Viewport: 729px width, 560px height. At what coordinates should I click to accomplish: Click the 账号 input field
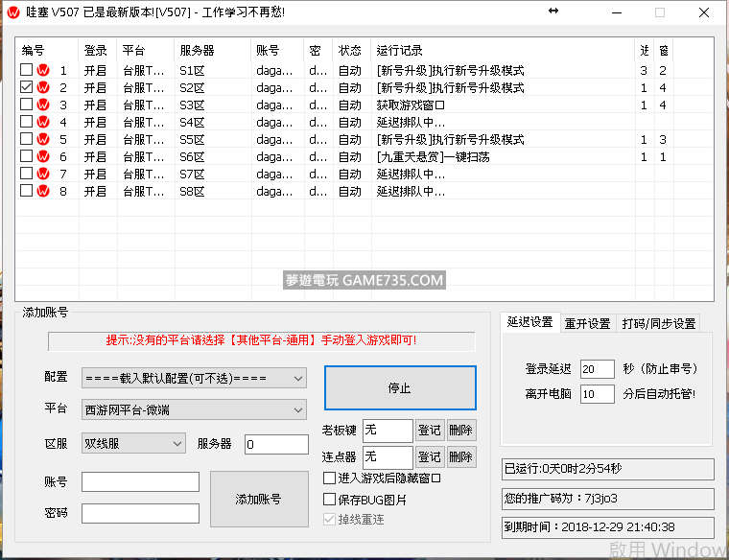[x=140, y=481]
